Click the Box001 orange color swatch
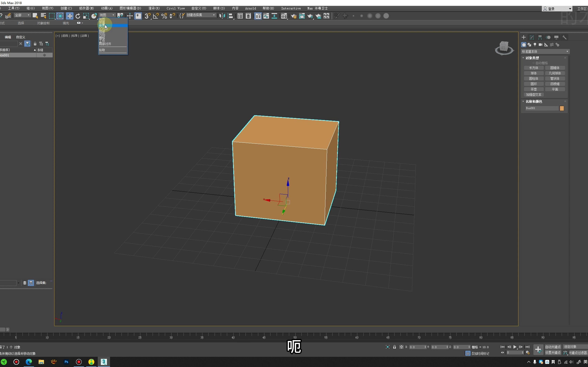The image size is (588, 367). [x=562, y=108]
